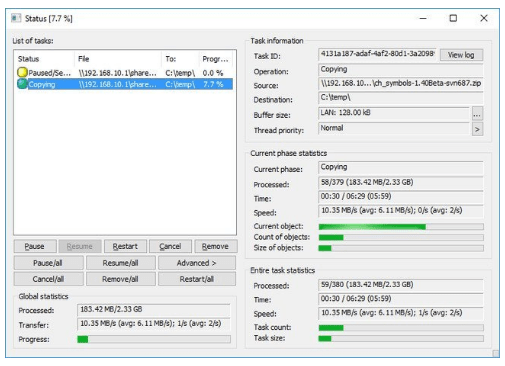Screen dimensions: 505x366
Task: Click the View log button
Action: (461, 55)
